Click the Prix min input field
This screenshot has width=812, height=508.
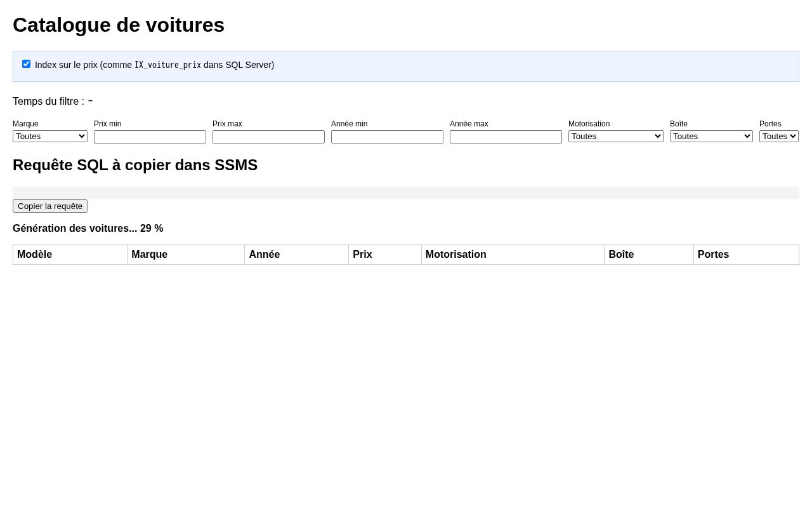click(x=150, y=137)
